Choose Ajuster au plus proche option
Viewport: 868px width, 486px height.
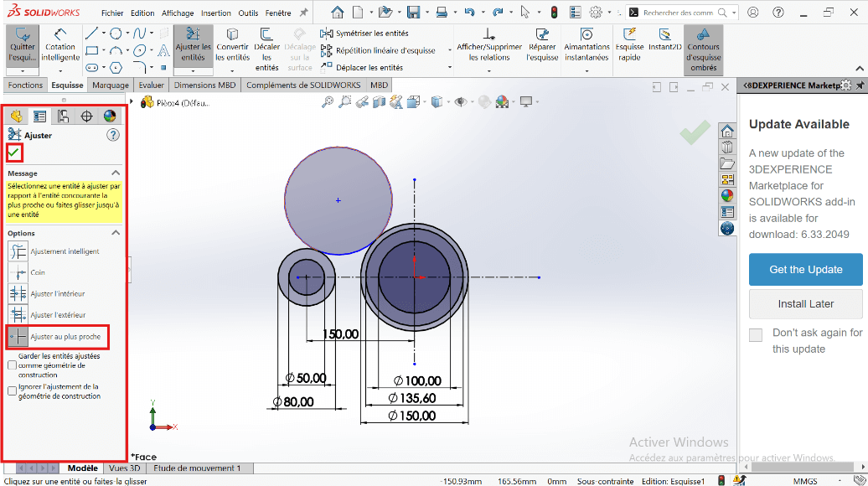[18, 337]
